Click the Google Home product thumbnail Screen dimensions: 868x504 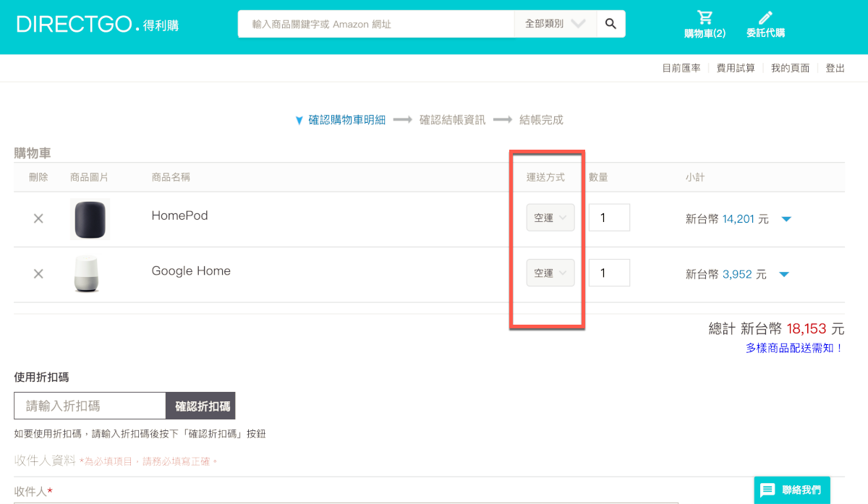(x=85, y=274)
